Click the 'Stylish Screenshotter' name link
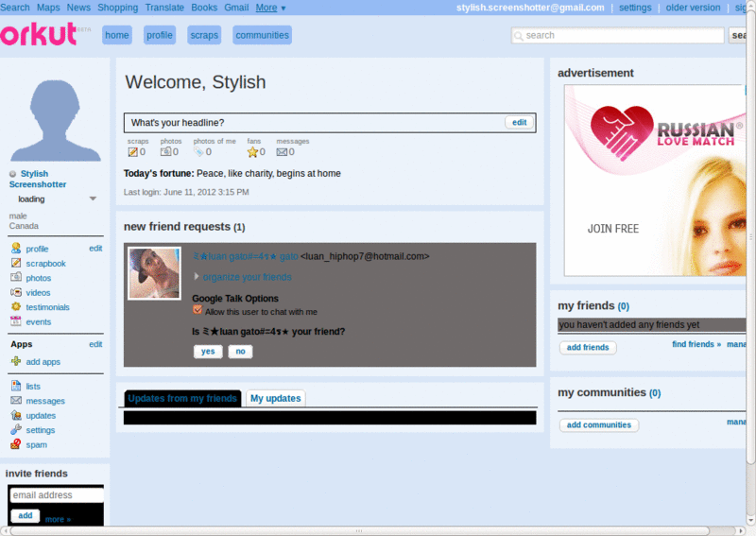Image resolution: width=756 pixels, height=536 pixels. click(38, 179)
